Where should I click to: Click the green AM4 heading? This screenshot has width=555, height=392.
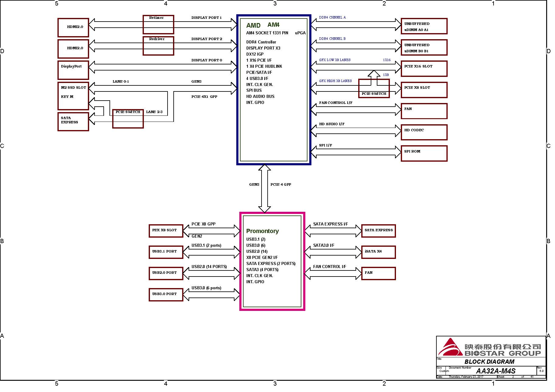click(x=273, y=25)
